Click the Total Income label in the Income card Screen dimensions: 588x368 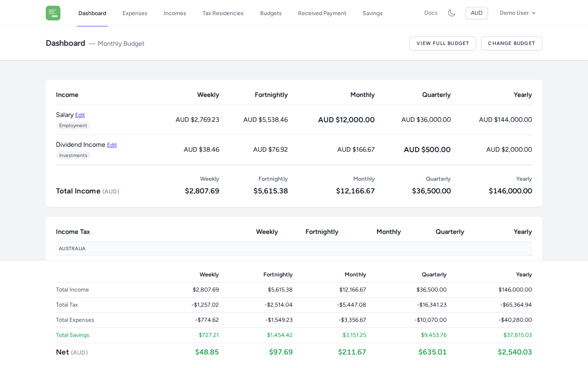(87, 191)
